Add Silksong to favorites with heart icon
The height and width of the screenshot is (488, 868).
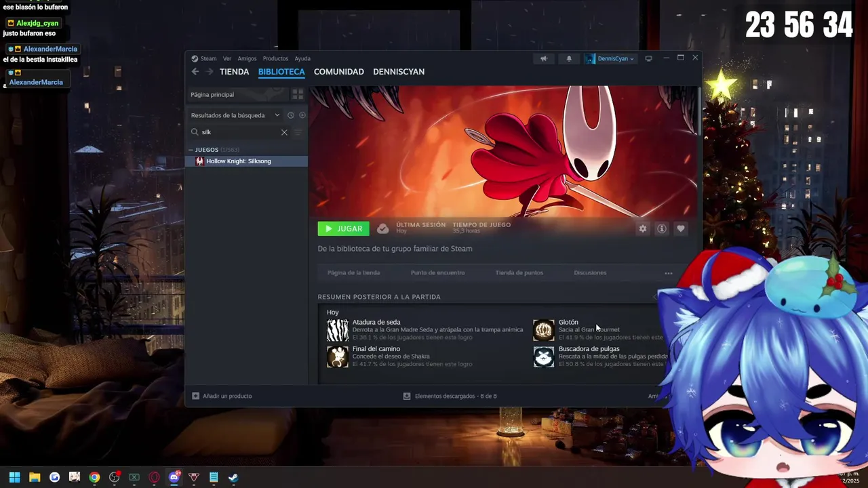pyautogui.click(x=681, y=228)
